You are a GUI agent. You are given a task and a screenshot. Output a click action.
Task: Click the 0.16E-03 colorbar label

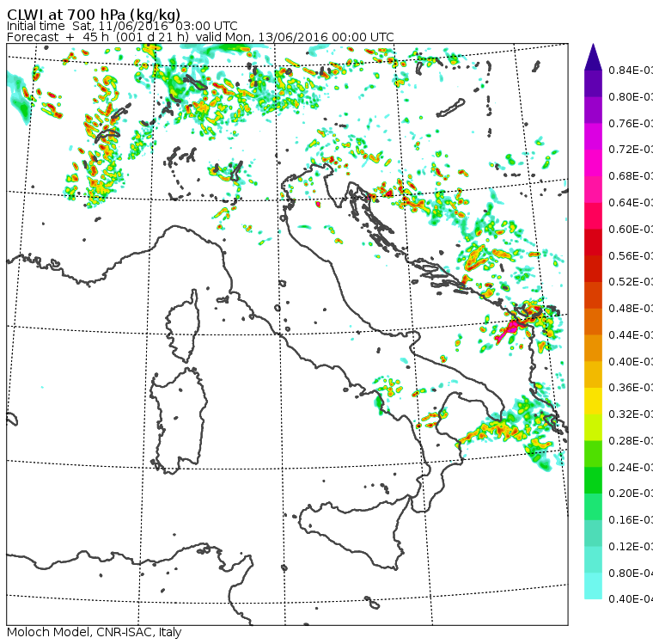pyautogui.click(x=631, y=520)
